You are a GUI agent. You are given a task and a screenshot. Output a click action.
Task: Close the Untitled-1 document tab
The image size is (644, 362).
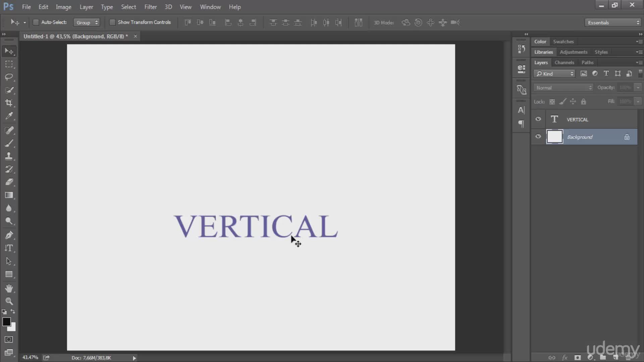136,36
